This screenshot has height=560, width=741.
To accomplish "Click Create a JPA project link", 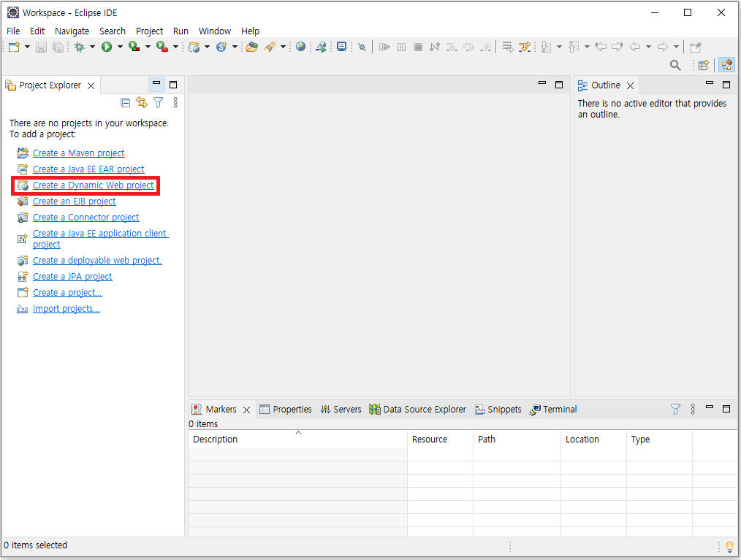I will point(72,276).
